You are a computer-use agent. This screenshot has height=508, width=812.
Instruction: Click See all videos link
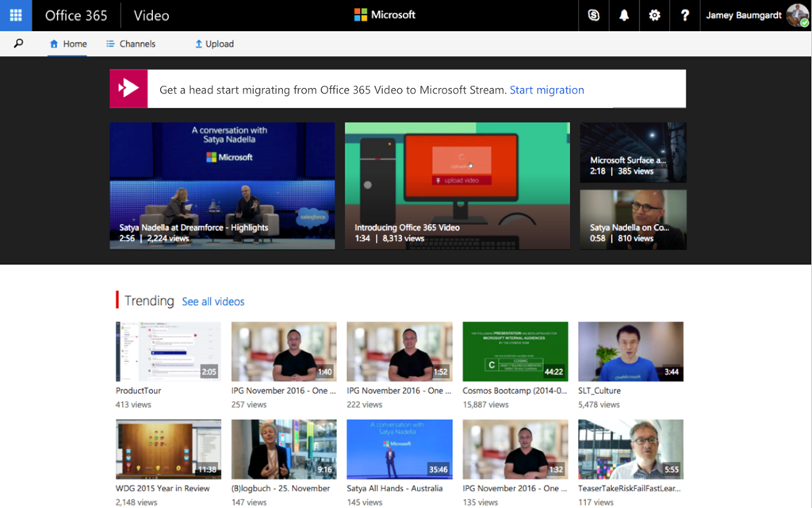coord(213,302)
